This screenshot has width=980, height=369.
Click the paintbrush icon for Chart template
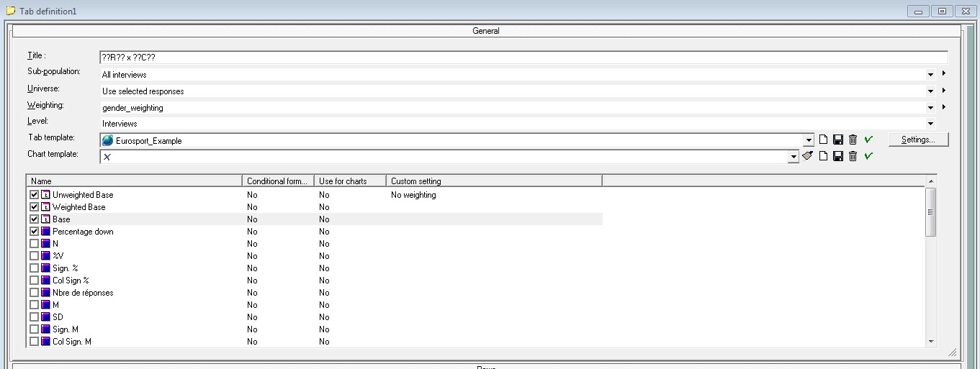coord(807,156)
